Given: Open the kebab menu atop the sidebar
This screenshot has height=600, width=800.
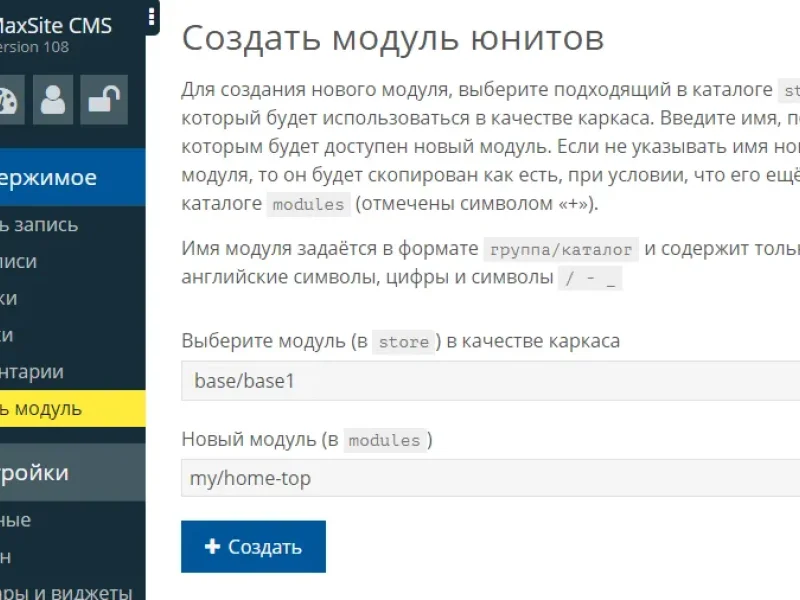Looking at the screenshot, I should tap(152, 17).
